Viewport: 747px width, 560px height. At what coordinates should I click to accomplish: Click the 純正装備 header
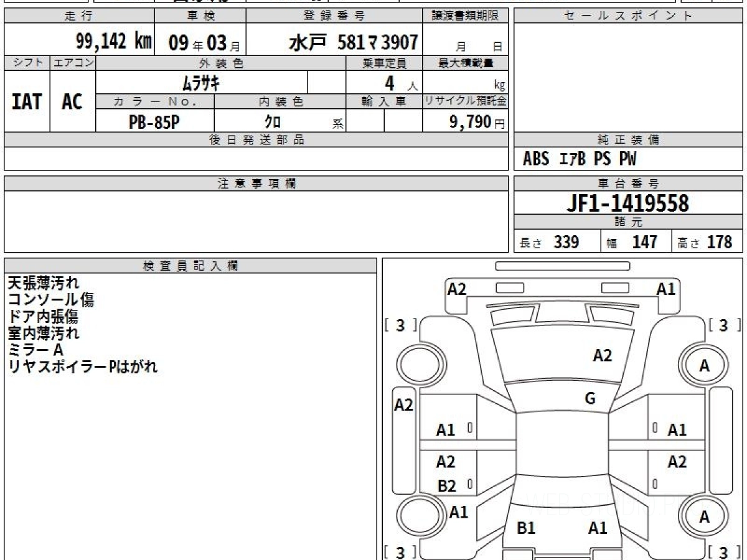pos(628,140)
